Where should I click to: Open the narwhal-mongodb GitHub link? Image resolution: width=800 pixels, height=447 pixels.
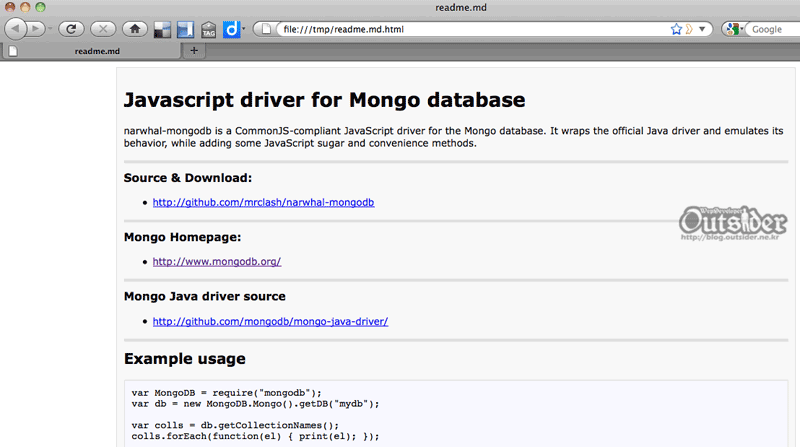[x=263, y=203]
